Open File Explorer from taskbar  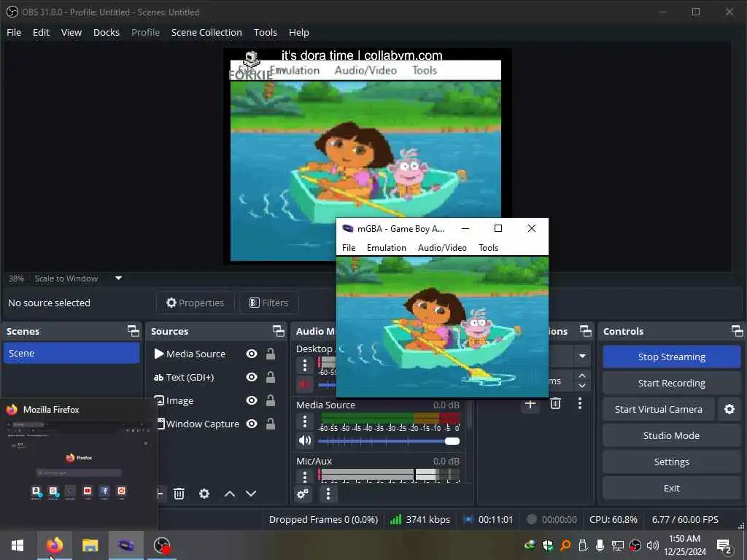[90, 545]
